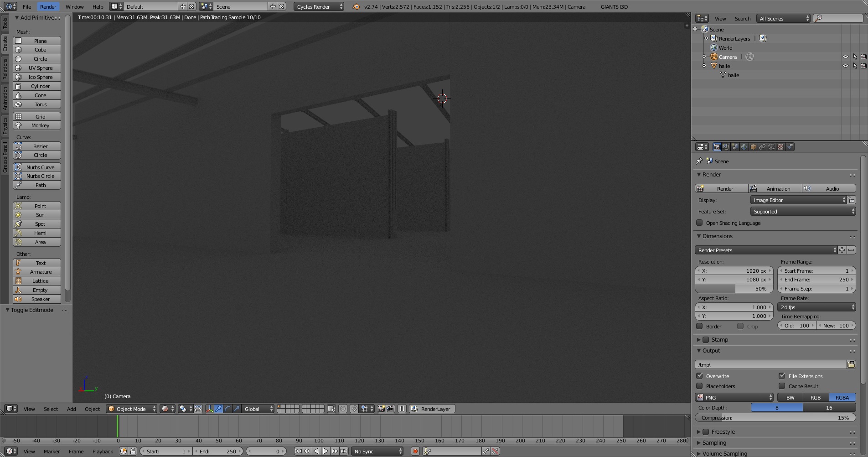Collapse the halle object tree node
This screenshot has height=457, width=868.
pos(704,66)
